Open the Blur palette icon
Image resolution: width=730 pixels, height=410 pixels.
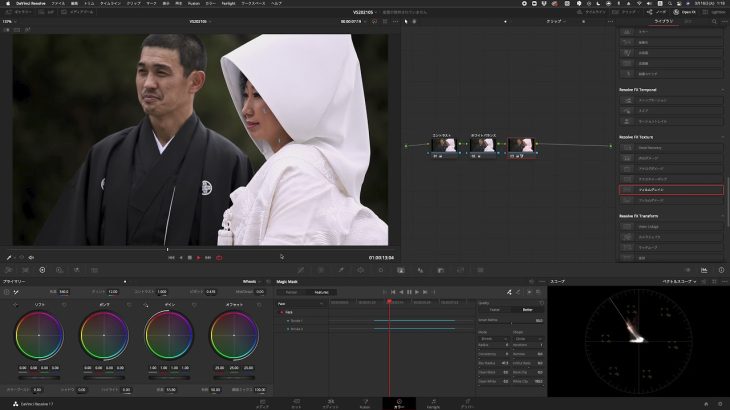[420, 270]
